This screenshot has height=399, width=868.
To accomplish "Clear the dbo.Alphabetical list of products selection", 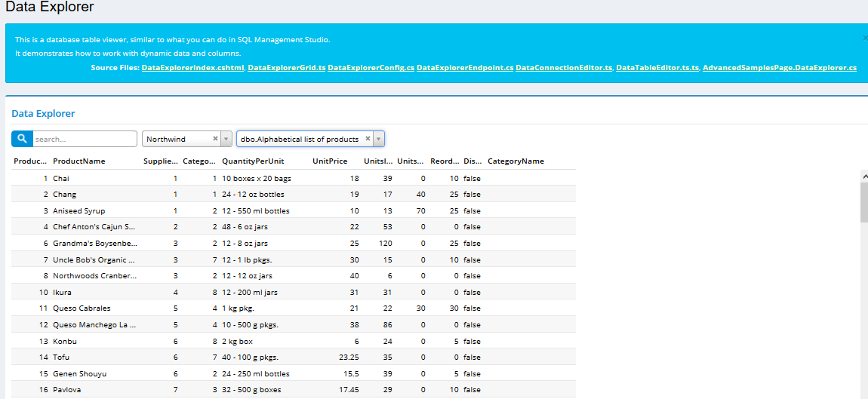I will pos(368,139).
